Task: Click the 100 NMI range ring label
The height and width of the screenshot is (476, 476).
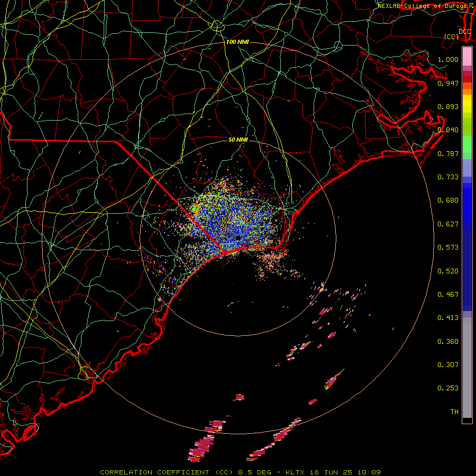Action: coord(237,42)
